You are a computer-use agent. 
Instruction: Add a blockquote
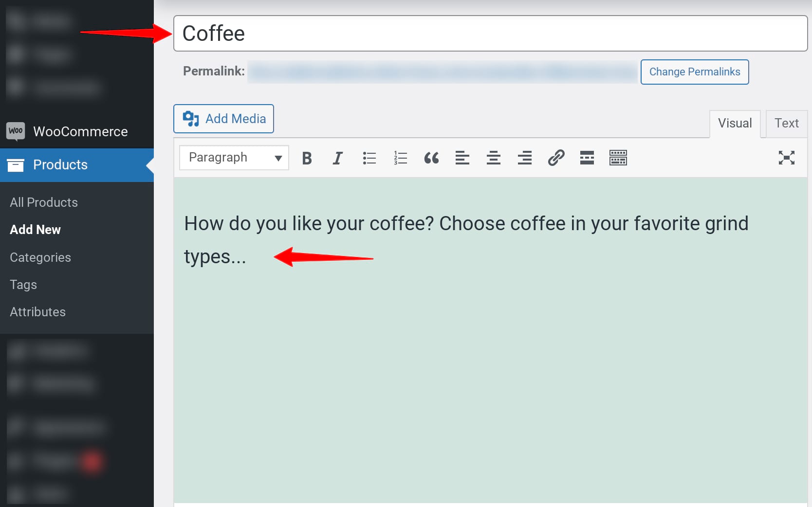click(x=431, y=158)
